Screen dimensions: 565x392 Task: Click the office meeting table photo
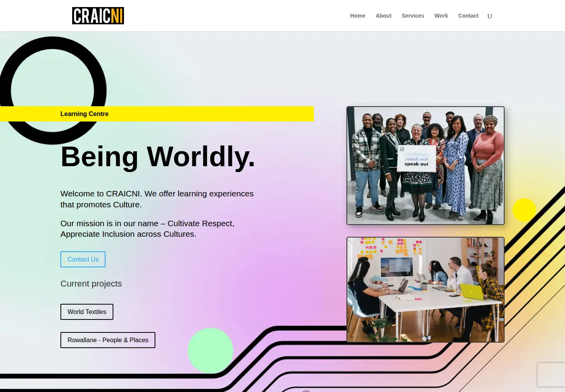[425, 290]
